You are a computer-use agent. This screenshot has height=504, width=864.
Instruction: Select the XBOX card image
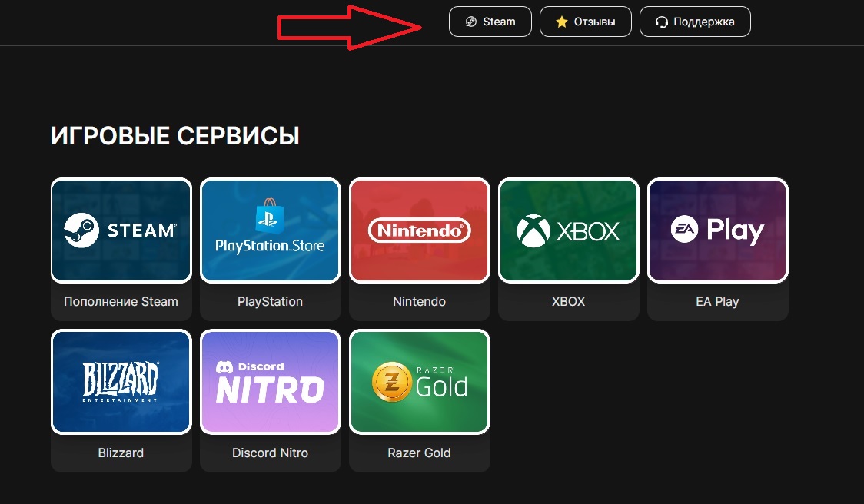click(x=569, y=230)
